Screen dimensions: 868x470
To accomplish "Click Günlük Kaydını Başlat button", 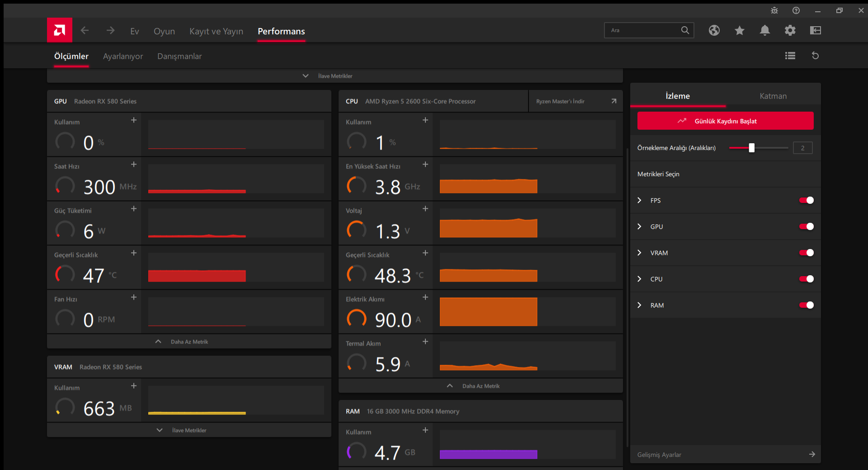I will point(725,121).
